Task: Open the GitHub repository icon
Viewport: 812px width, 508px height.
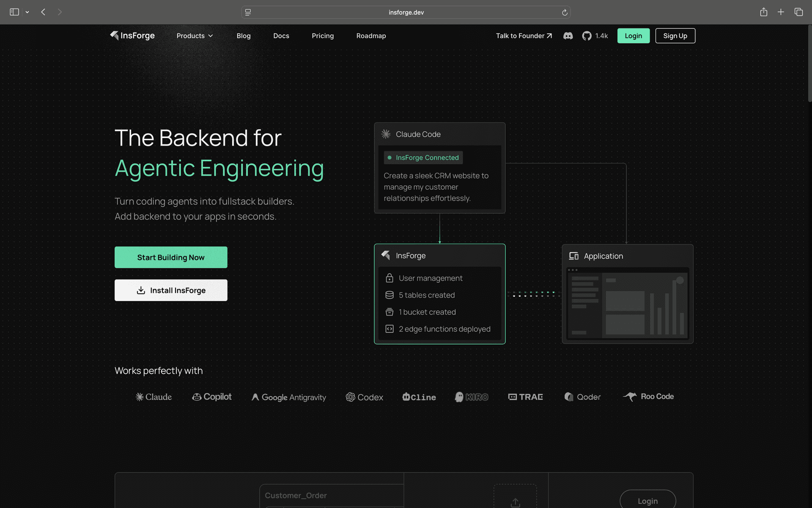Action: click(x=587, y=36)
